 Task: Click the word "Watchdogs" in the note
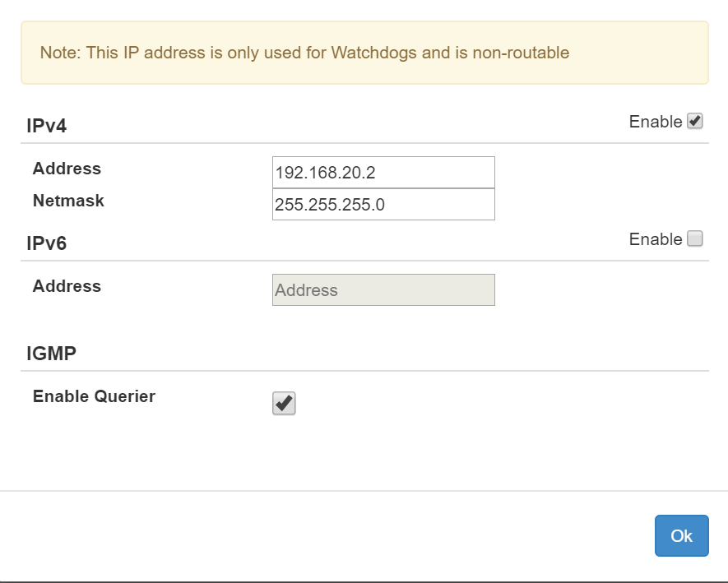click(369, 53)
